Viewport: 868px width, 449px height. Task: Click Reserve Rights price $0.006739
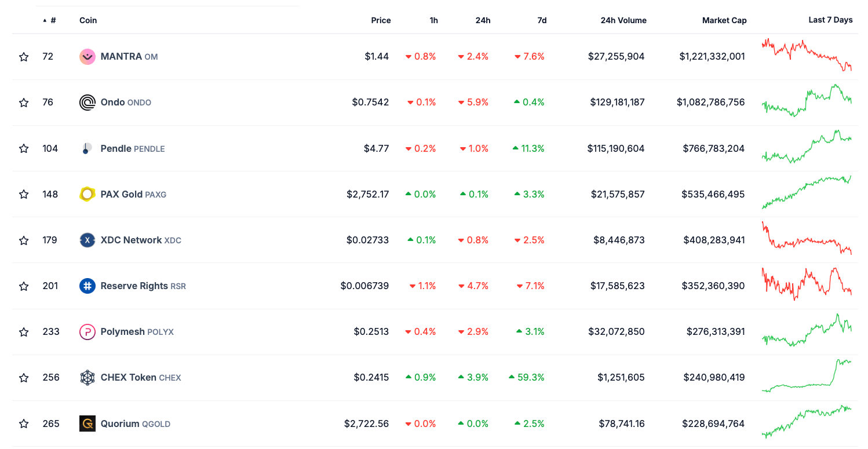coord(365,286)
